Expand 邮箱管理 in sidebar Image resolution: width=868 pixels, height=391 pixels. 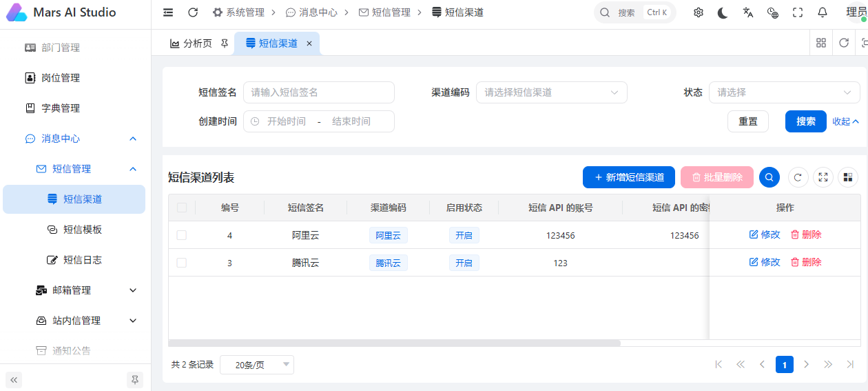(x=74, y=290)
